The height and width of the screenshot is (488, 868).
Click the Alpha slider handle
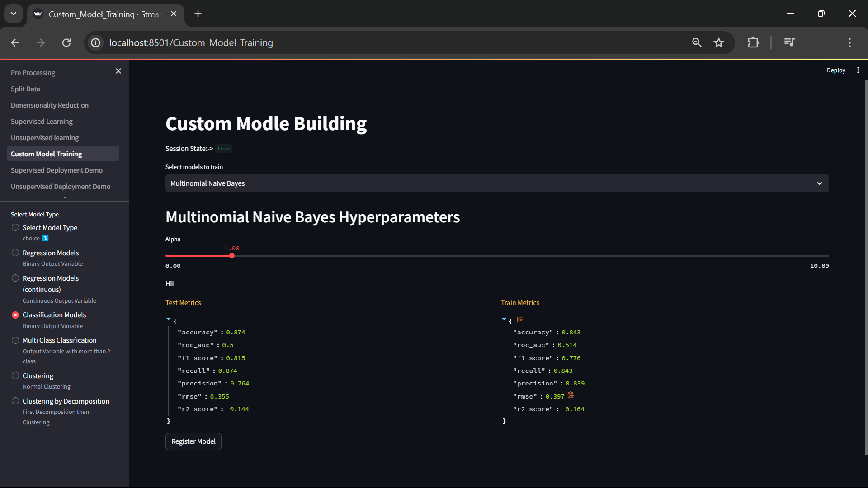pyautogui.click(x=232, y=256)
